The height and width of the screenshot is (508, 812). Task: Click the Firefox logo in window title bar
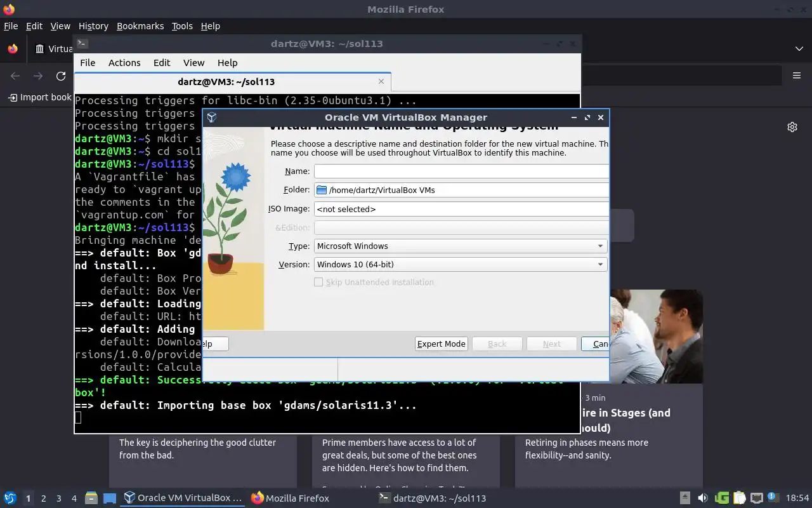pyautogui.click(x=8, y=9)
